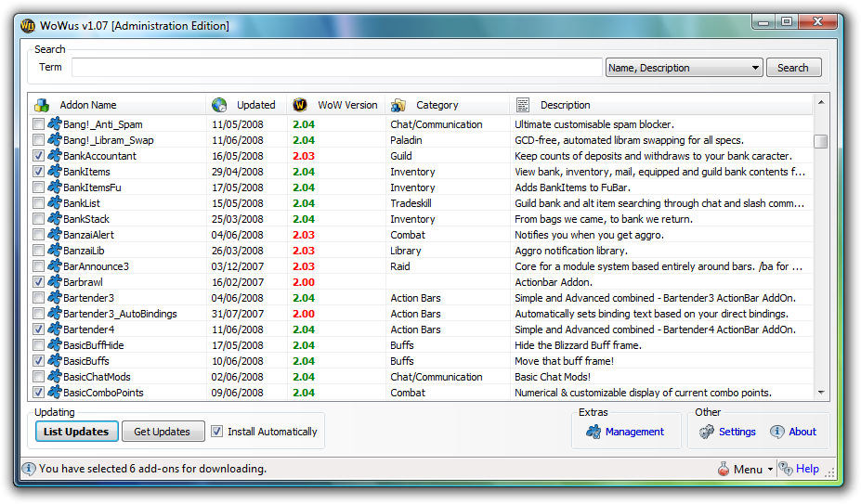Uncheck the BankItems checkbox
The image size is (861, 504).
38,172
